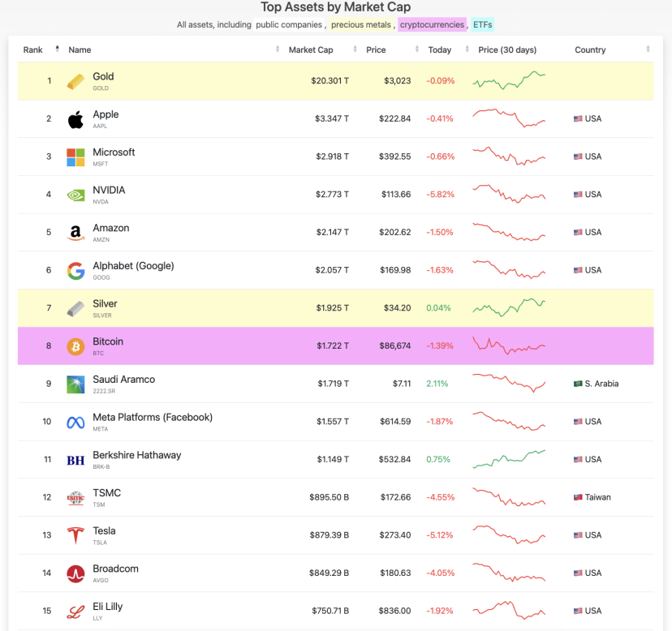This screenshot has width=672, height=631.
Task: Click the Apple logo icon
Action: click(x=75, y=119)
